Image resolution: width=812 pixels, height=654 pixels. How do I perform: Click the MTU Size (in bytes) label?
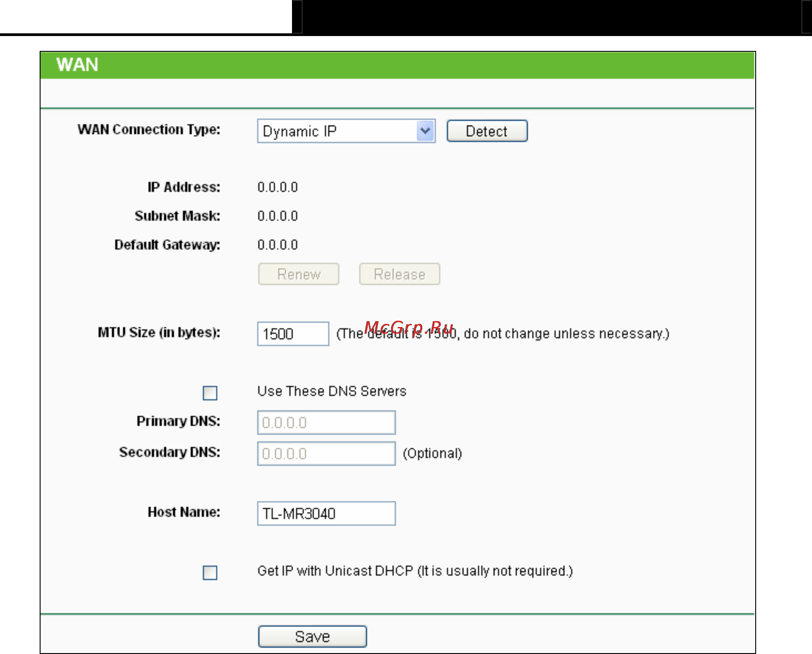(160, 332)
